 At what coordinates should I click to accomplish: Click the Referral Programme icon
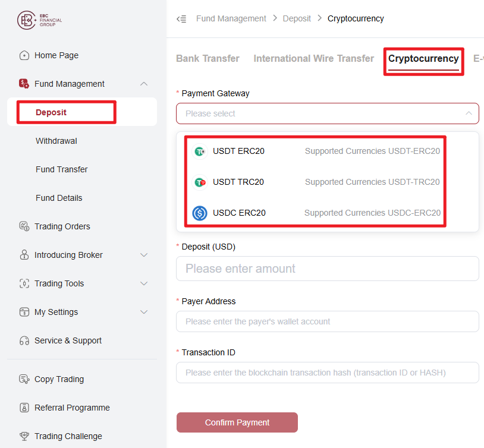tap(24, 408)
